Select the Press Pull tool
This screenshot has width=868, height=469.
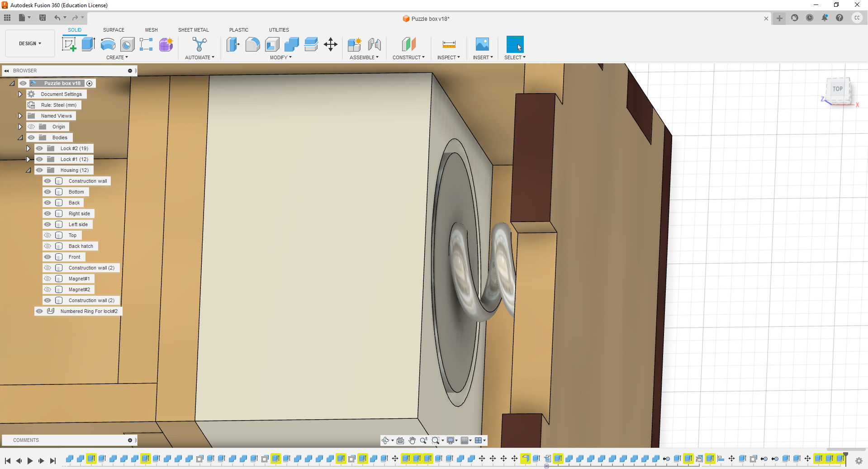[x=232, y=44]
